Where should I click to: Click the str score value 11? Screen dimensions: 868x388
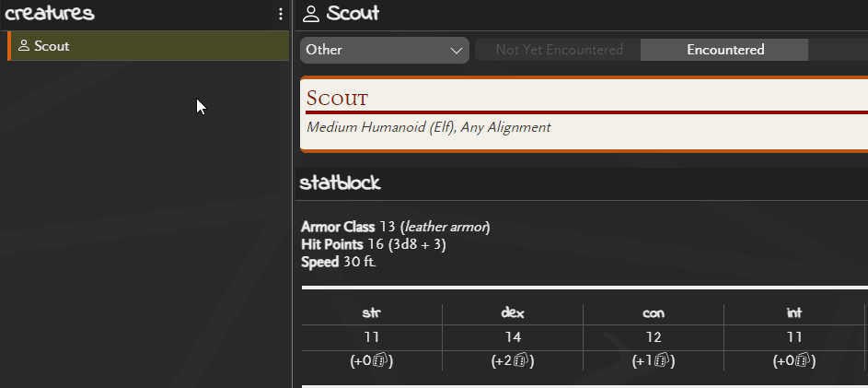click(x=372, y=337)
